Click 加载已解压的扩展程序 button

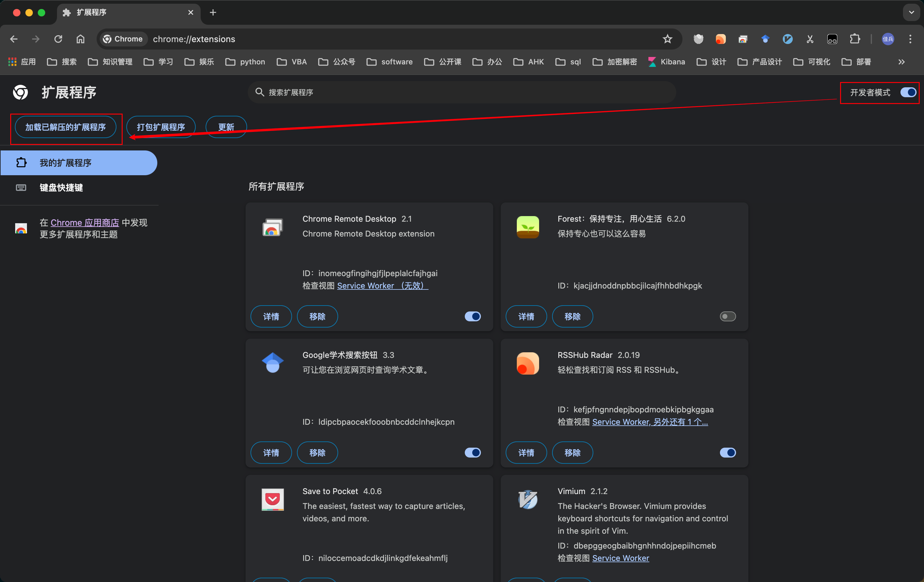coord(66,127)
